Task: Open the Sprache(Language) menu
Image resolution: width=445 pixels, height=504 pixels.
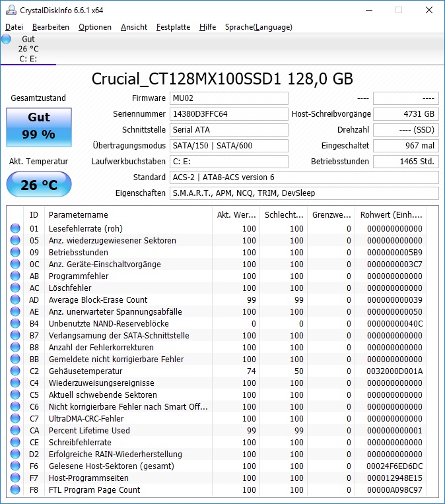Action: (x=259, y=27)
